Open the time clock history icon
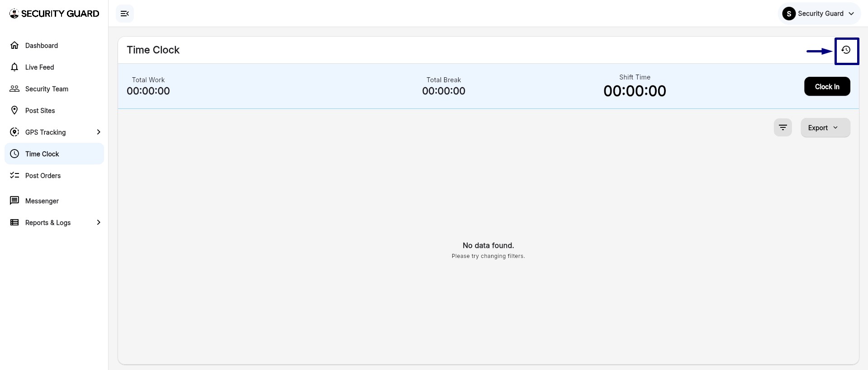Image resolution: width=868 pixels, height=370 pixels. tap(846, 50)
